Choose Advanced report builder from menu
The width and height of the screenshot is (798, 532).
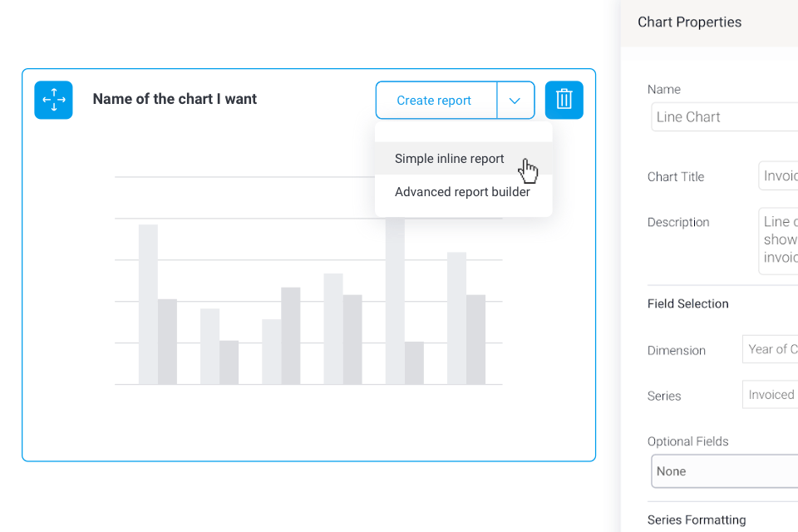pos(462,192)
